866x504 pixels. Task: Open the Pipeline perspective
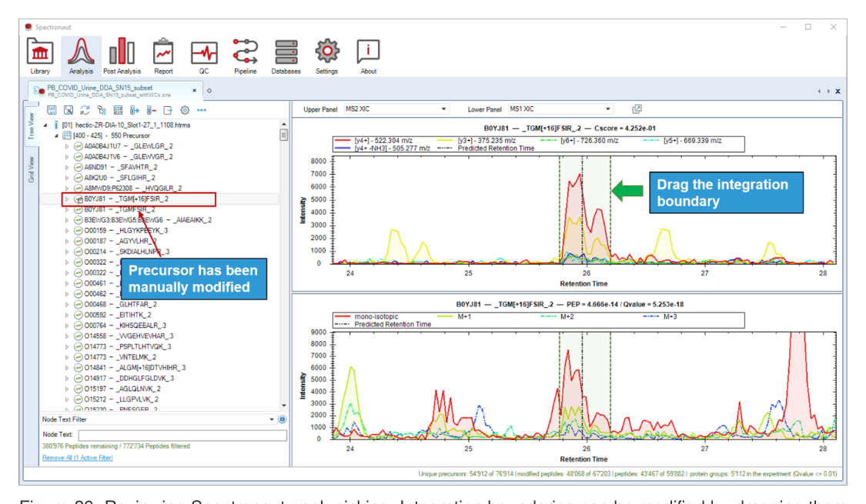[246, 56]
